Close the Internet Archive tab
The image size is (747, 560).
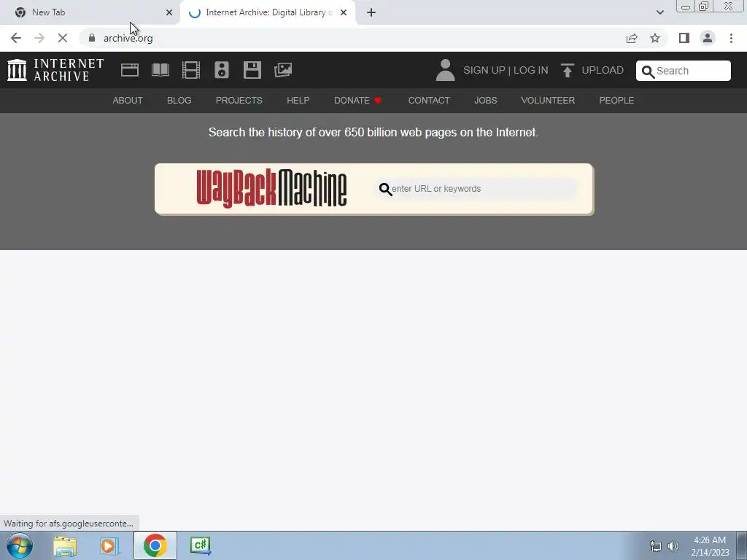(x=344, y=12)
